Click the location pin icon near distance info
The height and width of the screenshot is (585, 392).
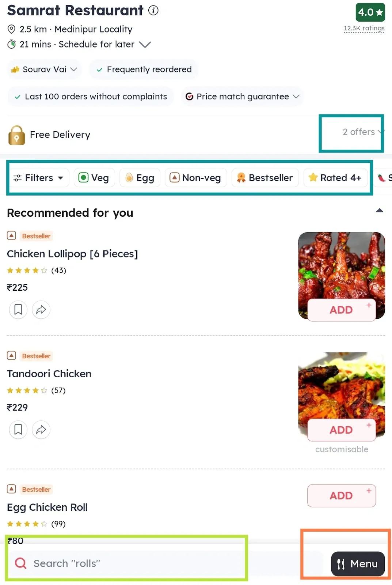[x=11, y=29]
